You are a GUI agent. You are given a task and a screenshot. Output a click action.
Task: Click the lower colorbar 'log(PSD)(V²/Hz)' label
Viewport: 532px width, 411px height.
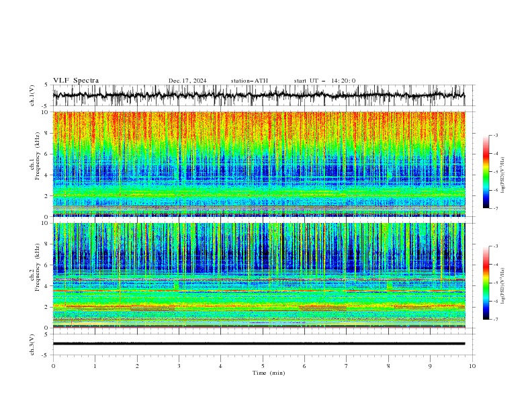(502, 286)
